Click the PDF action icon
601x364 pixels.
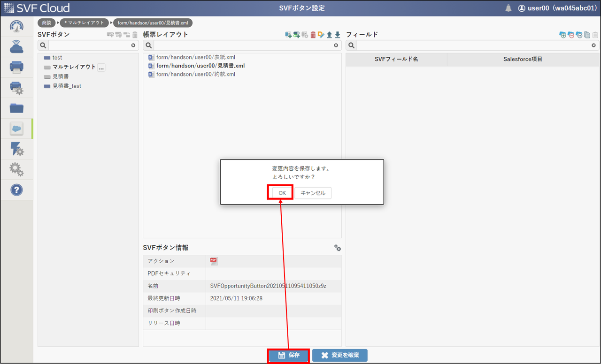pyautogui.click(x=214, y=261)
